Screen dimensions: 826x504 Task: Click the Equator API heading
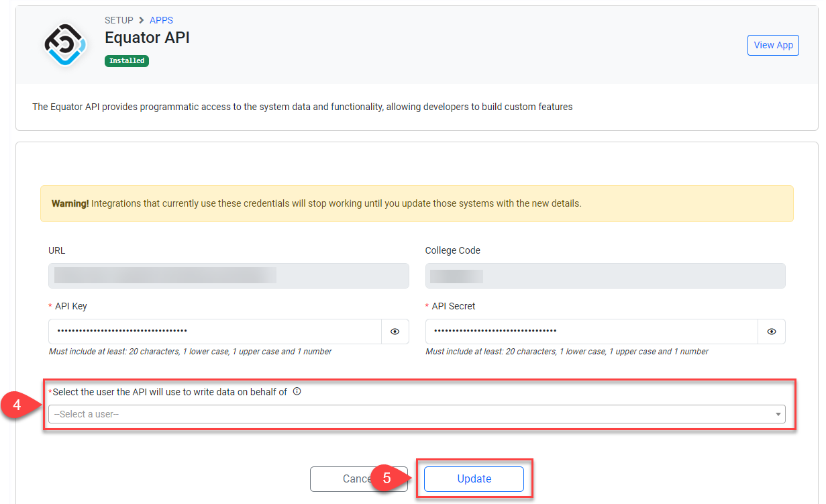click(147, 38)
